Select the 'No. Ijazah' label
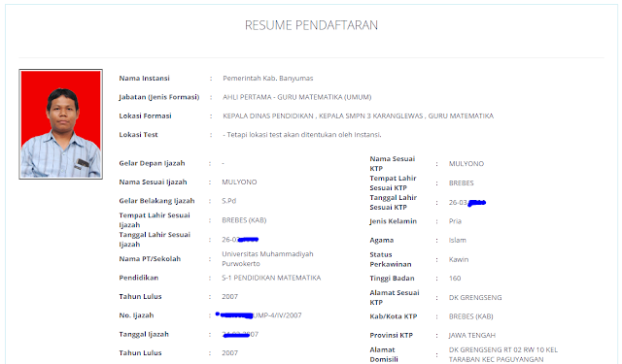Screen dimensions: 622x364 136,315
